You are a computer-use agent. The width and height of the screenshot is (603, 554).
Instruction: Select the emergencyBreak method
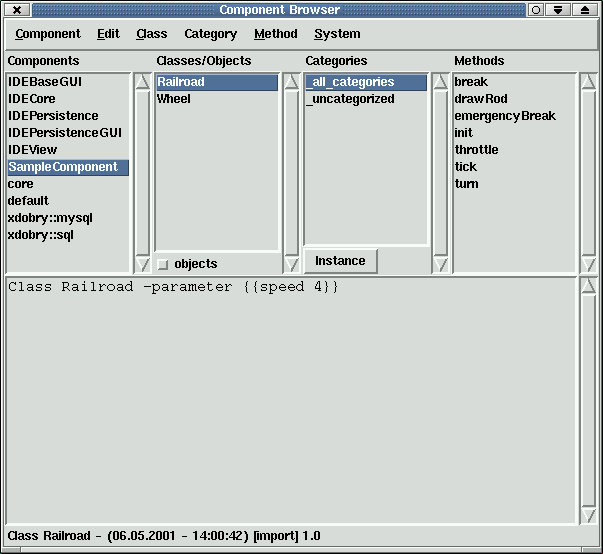505,116
